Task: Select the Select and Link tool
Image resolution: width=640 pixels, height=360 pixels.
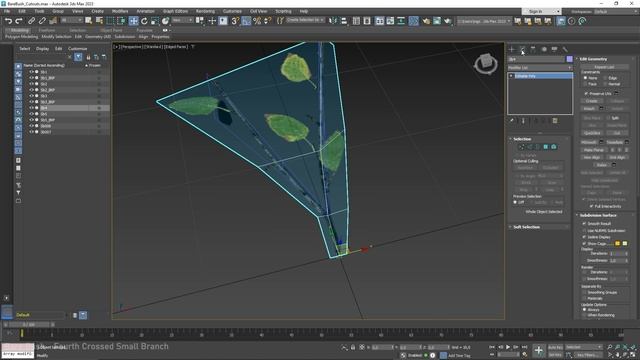Action: [31, 21]
